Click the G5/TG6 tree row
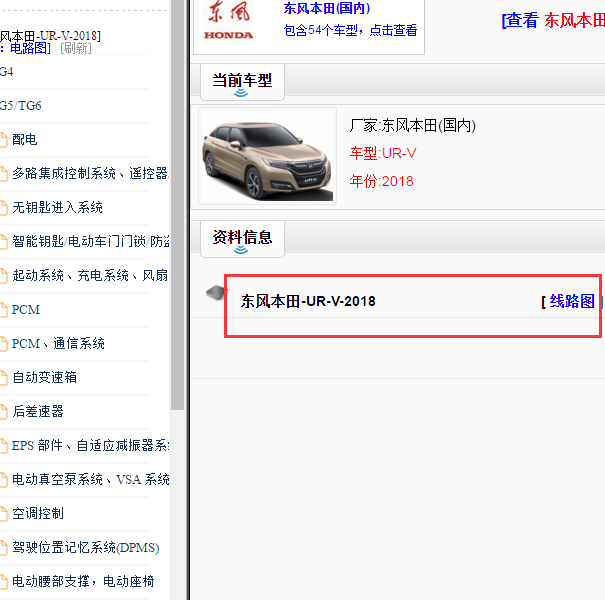This screenshot has width=605, height=600. [20, 105]
